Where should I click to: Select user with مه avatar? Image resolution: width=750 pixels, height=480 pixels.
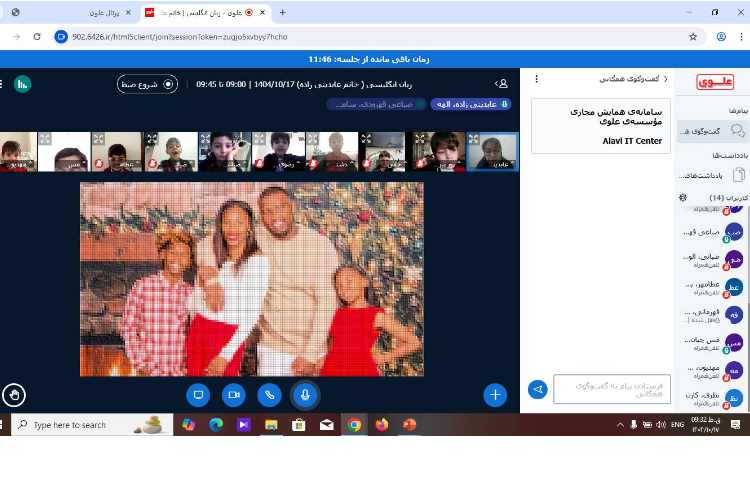[x=734, y=371]
